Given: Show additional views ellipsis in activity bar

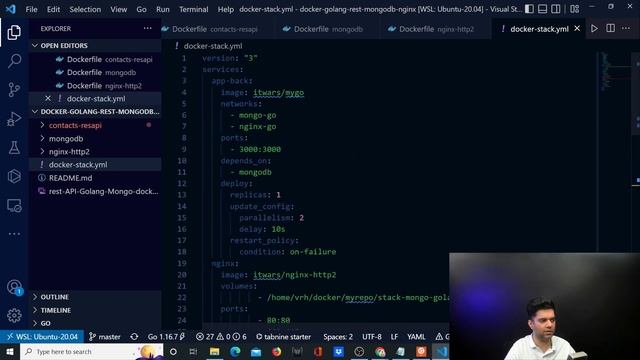Looking at the screenshot, I should 14,234.
